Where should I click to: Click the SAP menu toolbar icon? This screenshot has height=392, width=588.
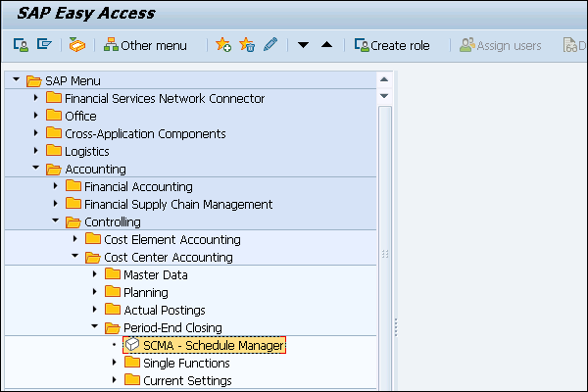(44, 45)
